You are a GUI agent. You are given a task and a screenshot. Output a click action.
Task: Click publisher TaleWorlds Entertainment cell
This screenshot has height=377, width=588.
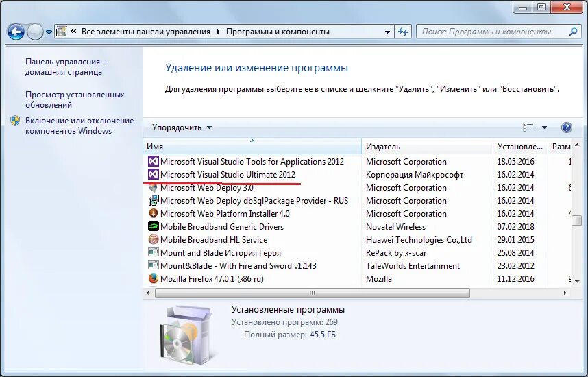pos(413,265)
